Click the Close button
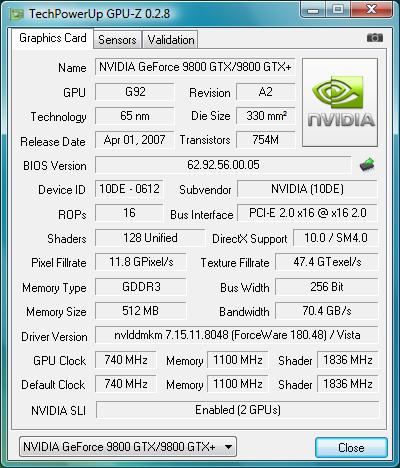Viewport: 400px width, 468px height. click(x=351, y=447)
